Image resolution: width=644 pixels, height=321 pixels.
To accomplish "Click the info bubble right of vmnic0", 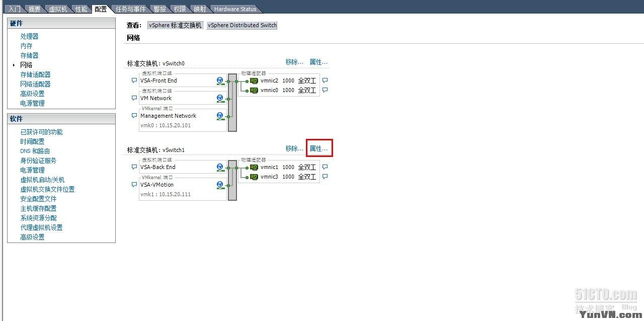I will (x=325, y=90).
